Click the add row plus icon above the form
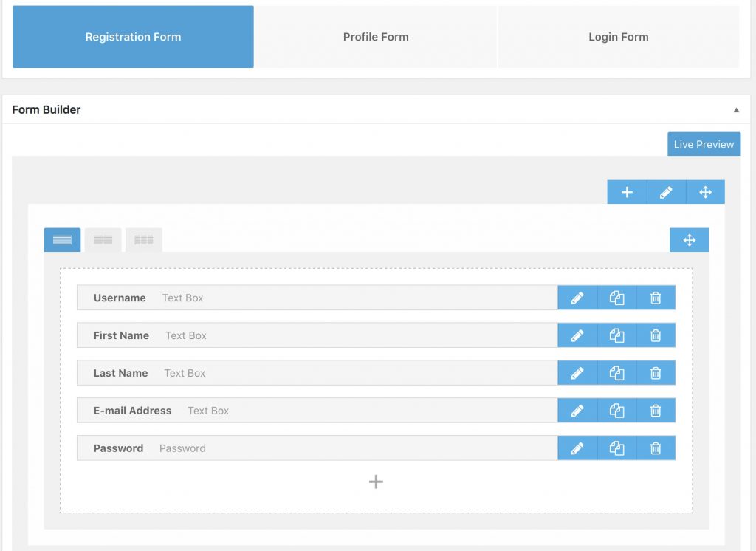The image size is (756, 551). coord(627,192)
